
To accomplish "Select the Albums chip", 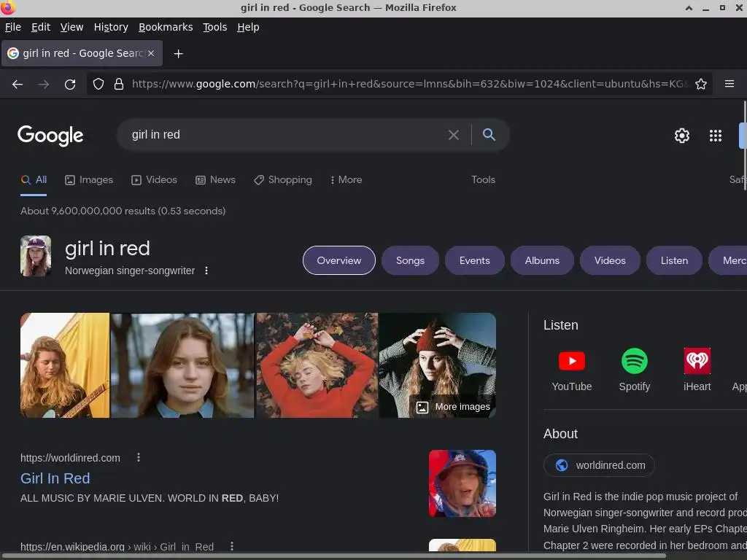I will tap(542, 260).
